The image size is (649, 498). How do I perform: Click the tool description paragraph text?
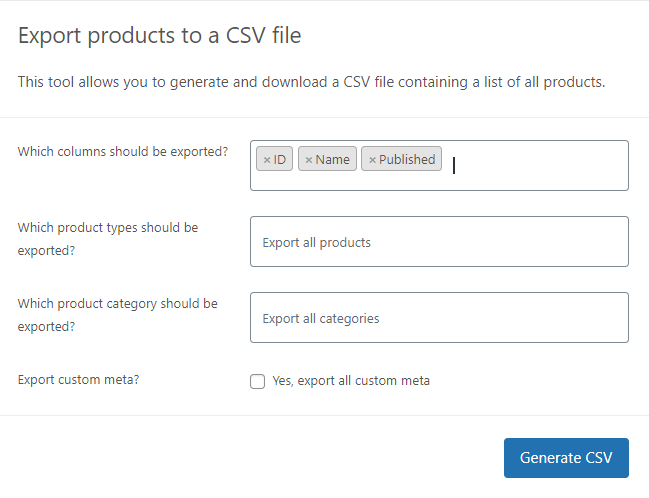(311, 82)
